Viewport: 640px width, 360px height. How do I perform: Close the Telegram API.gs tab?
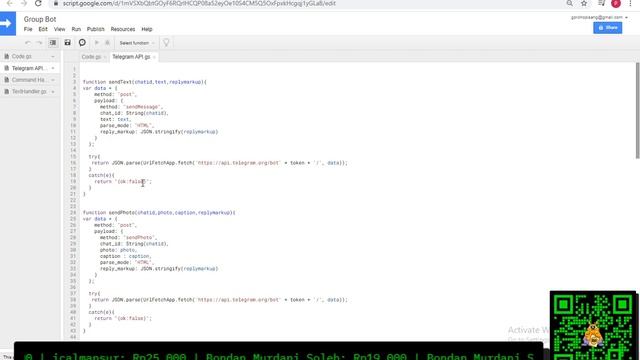tap(154, 57)
